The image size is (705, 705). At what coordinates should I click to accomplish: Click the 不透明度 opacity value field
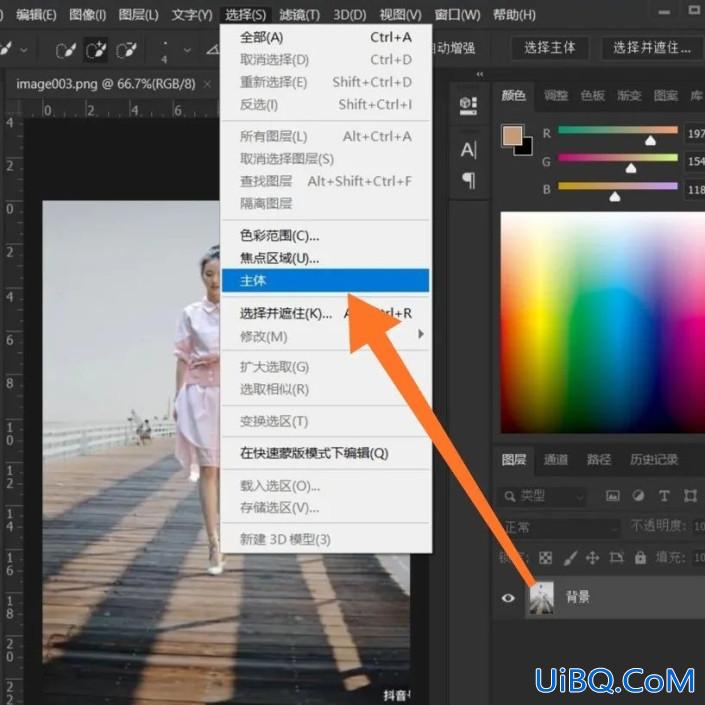tap(698, 526)
